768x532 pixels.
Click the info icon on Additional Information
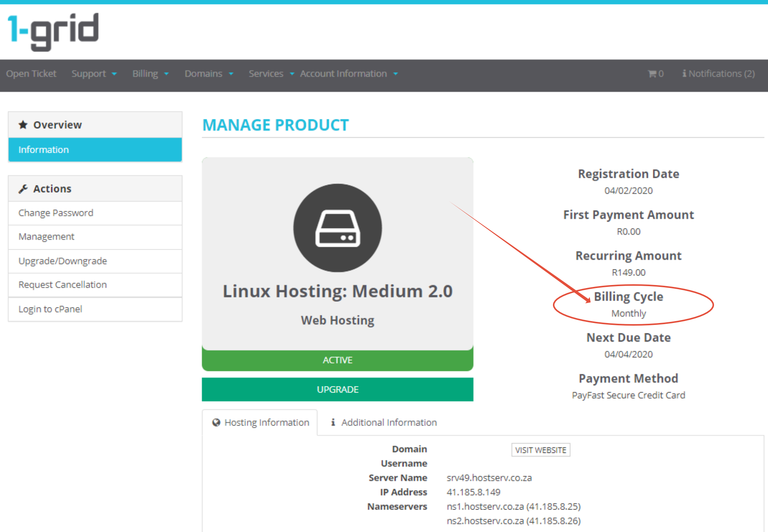(333, 422)
